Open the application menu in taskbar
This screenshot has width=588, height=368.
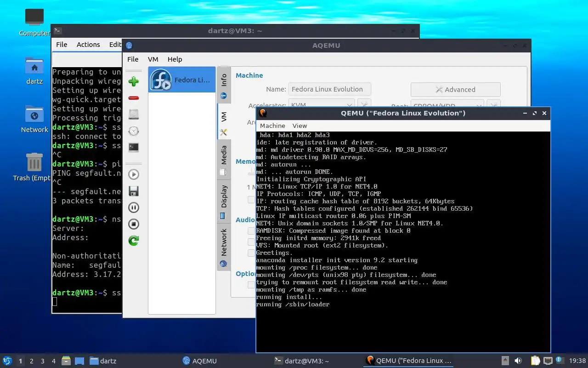(x=7, y=361)
